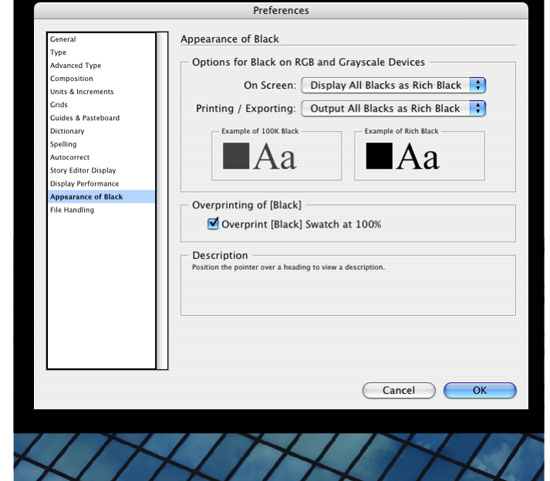Toggle Overprint [Black] Swatch at 100% checkbox
550x481 pixels.
pos(213,224)
